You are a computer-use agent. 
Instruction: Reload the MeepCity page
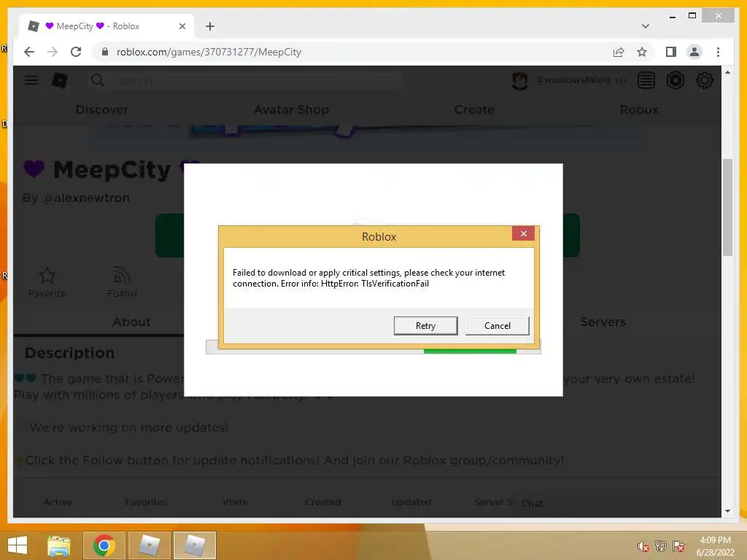point(76,52)
